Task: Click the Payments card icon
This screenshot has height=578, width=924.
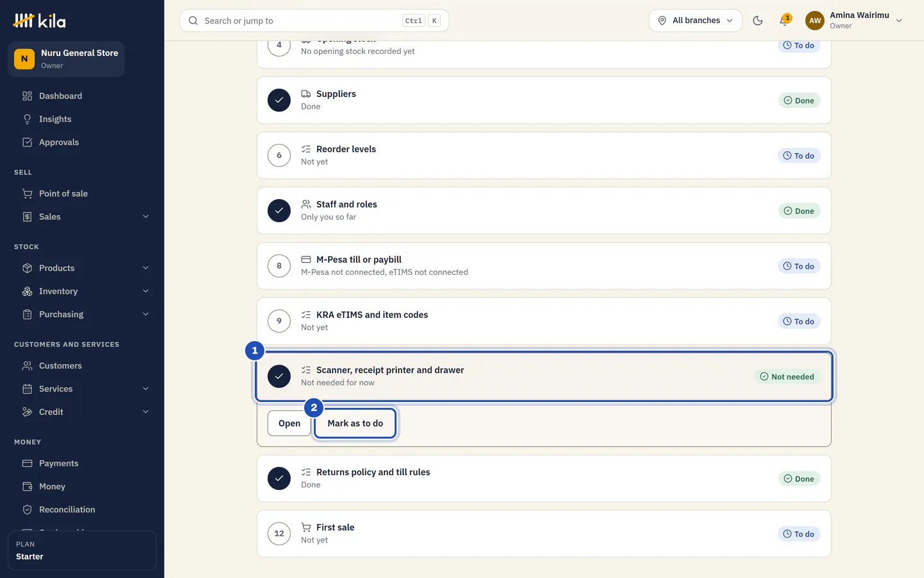Action: 27,464
